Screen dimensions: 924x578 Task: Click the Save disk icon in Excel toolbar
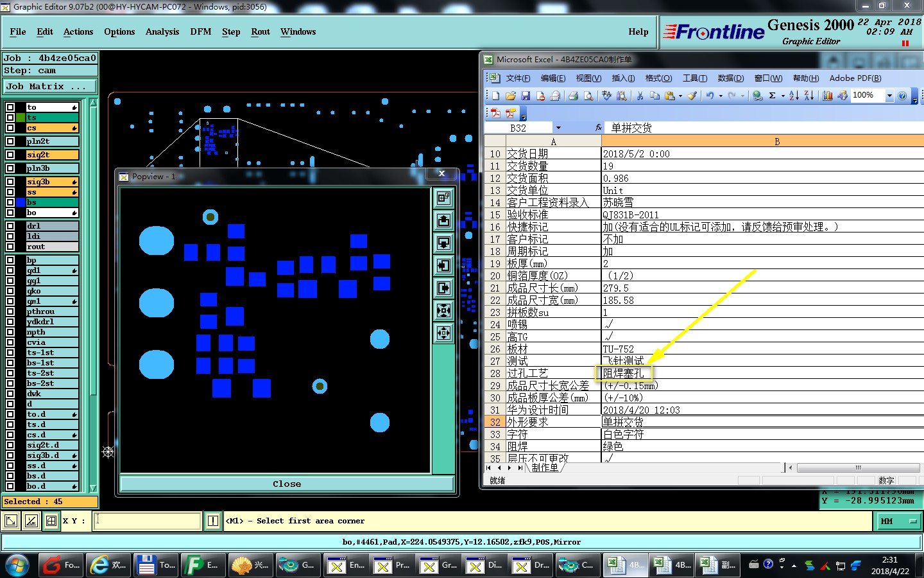(x=526, y=96)
